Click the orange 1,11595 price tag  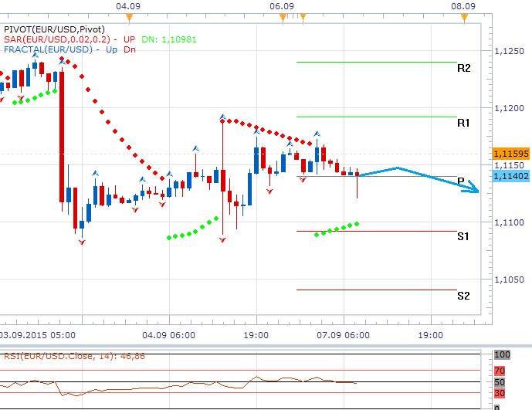click(509, 154)
